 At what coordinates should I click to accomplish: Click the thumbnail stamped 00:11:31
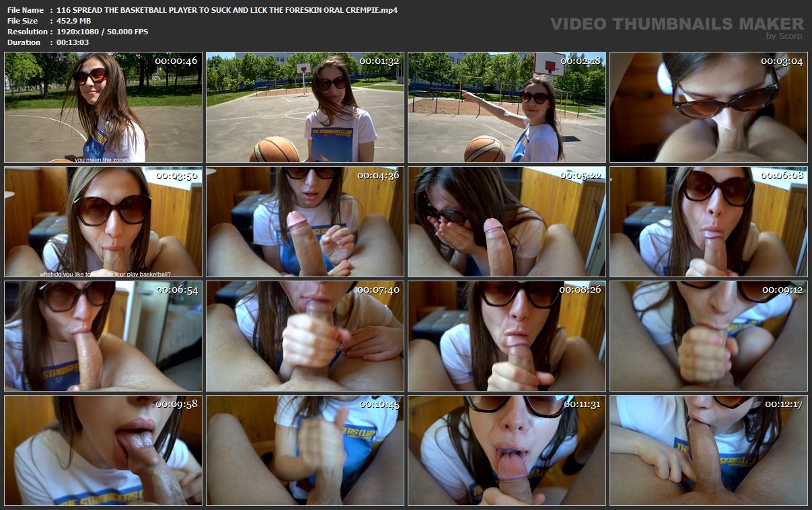pyautogui.click(x=507, y=451)
